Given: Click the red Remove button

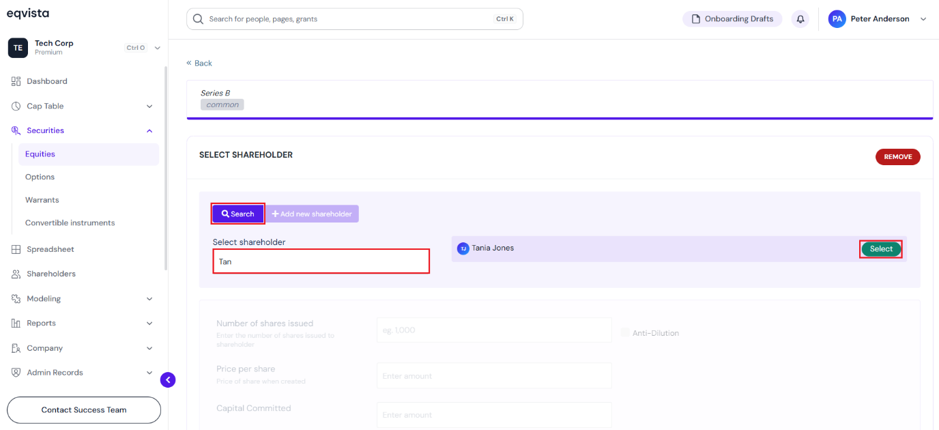Looking at the screenshot, I should tap(898, 157).
